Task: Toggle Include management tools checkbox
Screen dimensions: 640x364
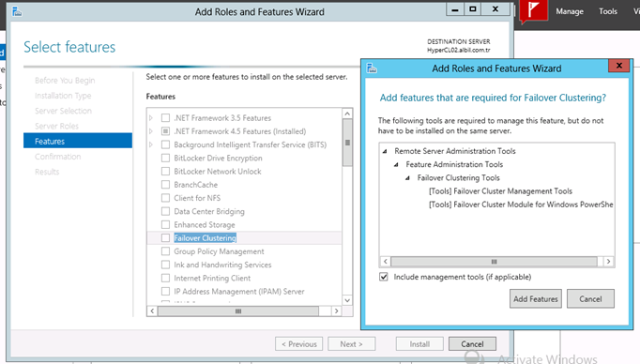Action: (x=384, y=277)
